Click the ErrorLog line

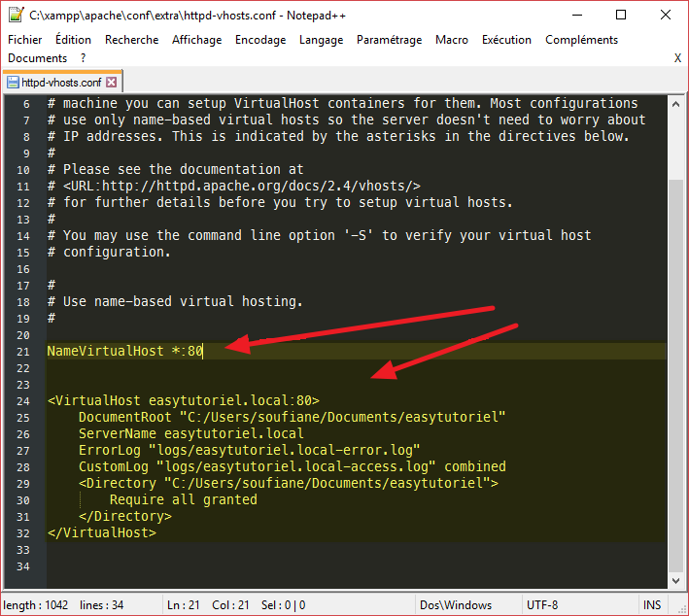pos(249,451)
